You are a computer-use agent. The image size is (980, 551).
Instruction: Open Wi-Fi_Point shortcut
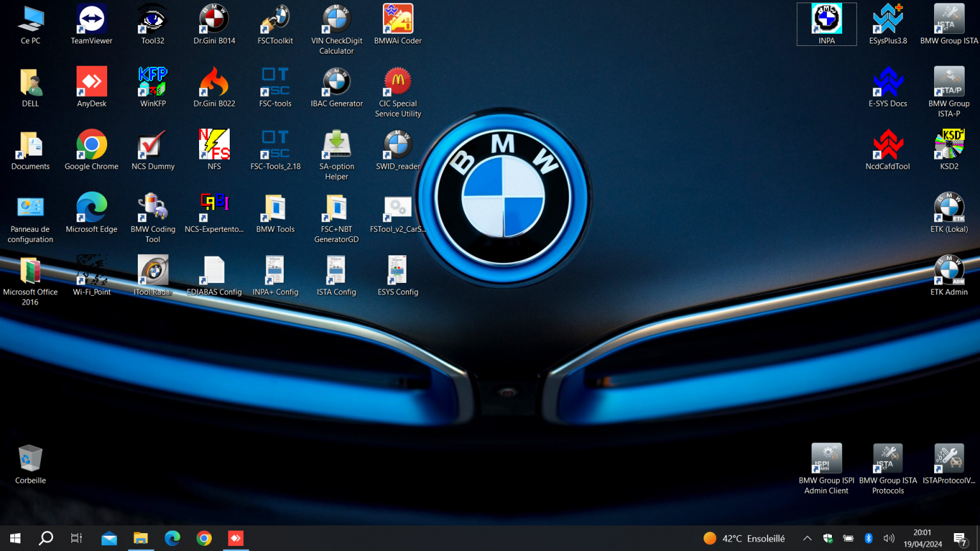tap(91, 275)
